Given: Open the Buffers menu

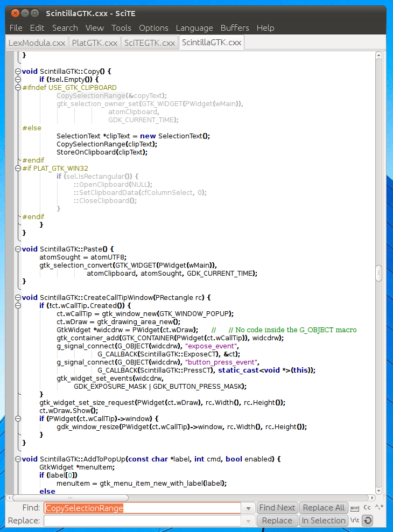Looking at the screenshot, I should pyautogui.click(x=235, y=28).
